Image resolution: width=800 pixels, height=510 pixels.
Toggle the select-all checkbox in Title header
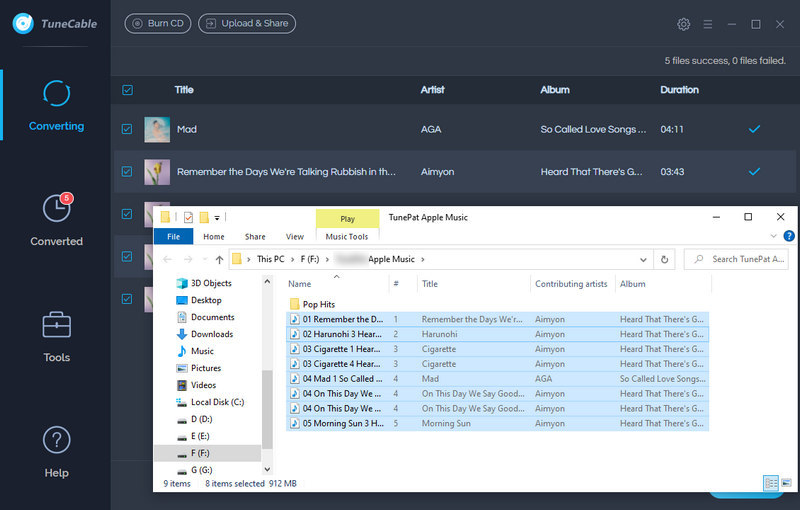click(128, 90)
